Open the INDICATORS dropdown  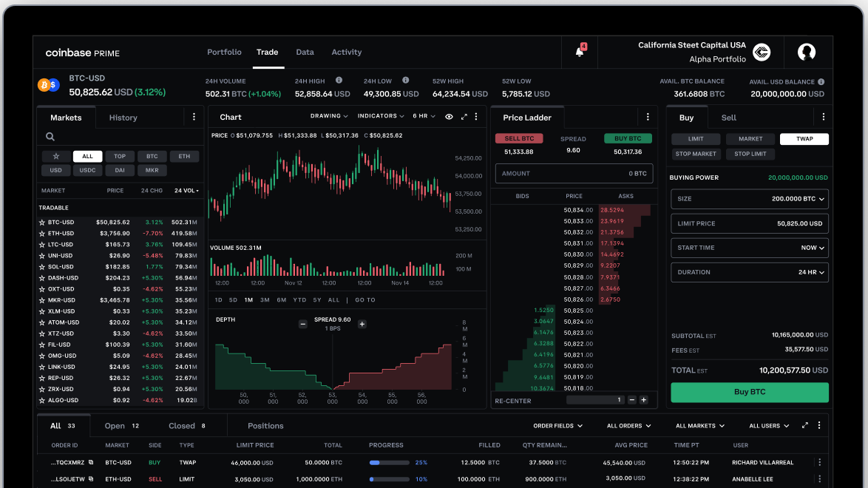[x=381, y=116]
